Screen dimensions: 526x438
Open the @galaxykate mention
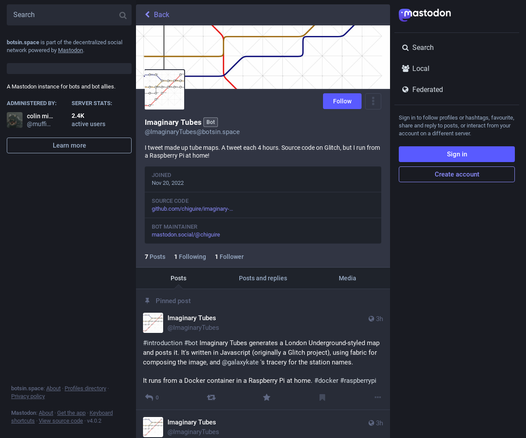tap(240, 362)
